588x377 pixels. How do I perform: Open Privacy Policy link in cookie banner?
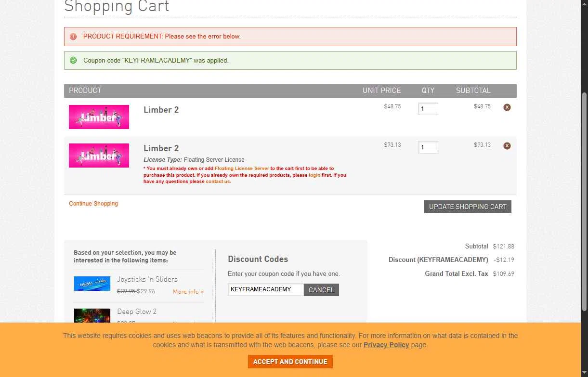(386, 345)
